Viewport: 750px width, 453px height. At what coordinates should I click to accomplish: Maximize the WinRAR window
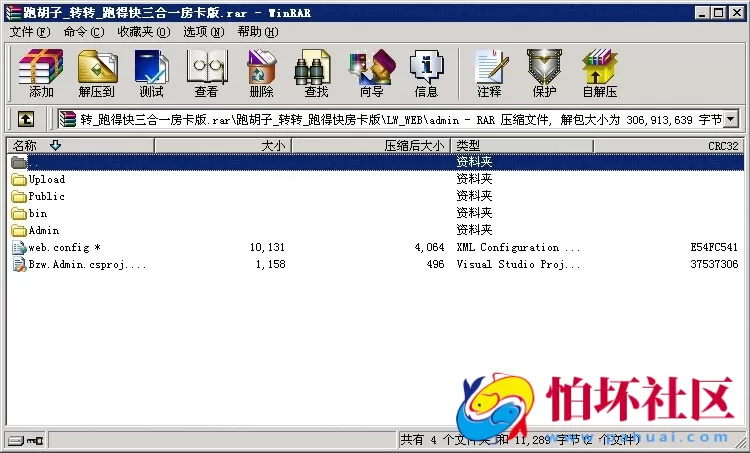718,13
